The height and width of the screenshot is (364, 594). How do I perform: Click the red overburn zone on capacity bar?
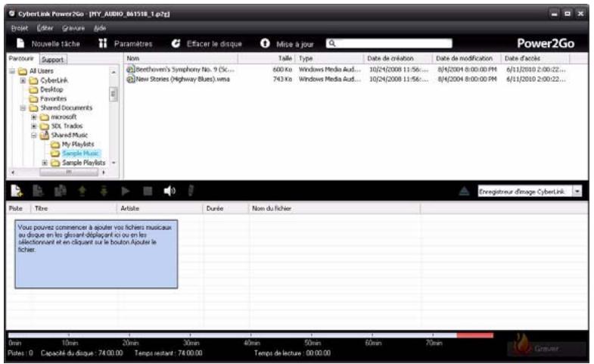pyautogui.click(x=475, y=335)
